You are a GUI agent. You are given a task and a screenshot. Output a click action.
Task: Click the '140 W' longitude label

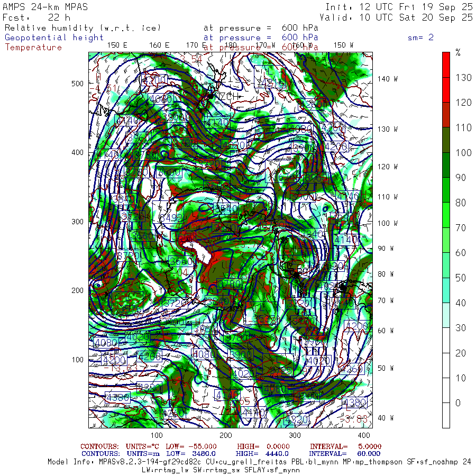(388, 79)
